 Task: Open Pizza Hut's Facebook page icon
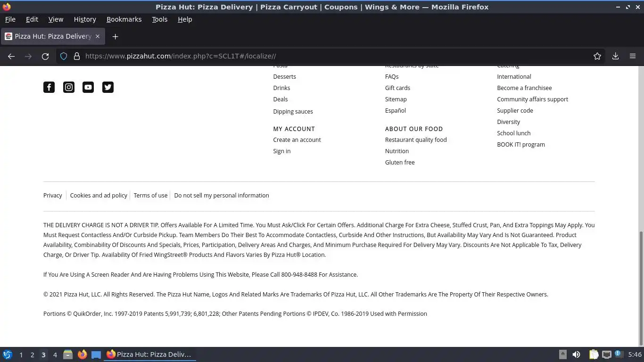coord(49,87)
